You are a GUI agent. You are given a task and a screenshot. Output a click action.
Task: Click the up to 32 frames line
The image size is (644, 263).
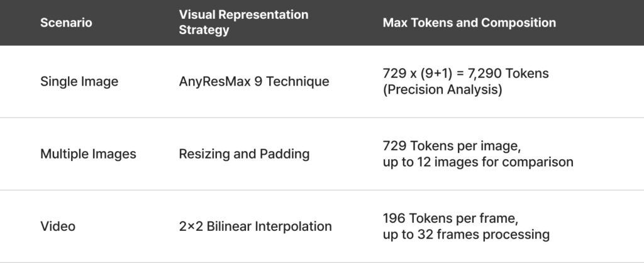[x=466, y=235]
